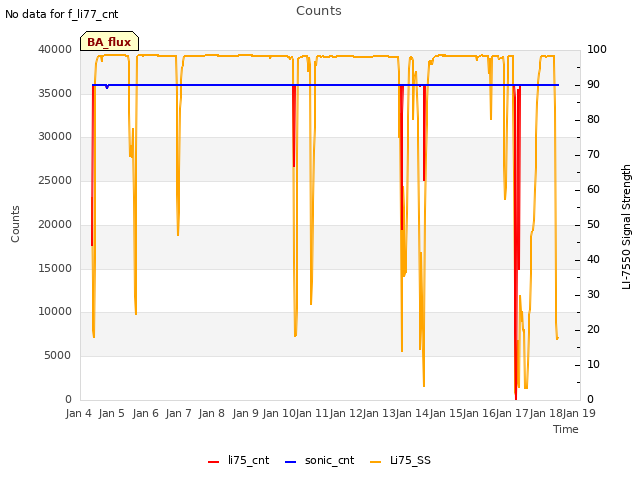Click the blue sonic_cnt legend swatch
This screenshot has width=640, height=480.
(x=290, y=462)
